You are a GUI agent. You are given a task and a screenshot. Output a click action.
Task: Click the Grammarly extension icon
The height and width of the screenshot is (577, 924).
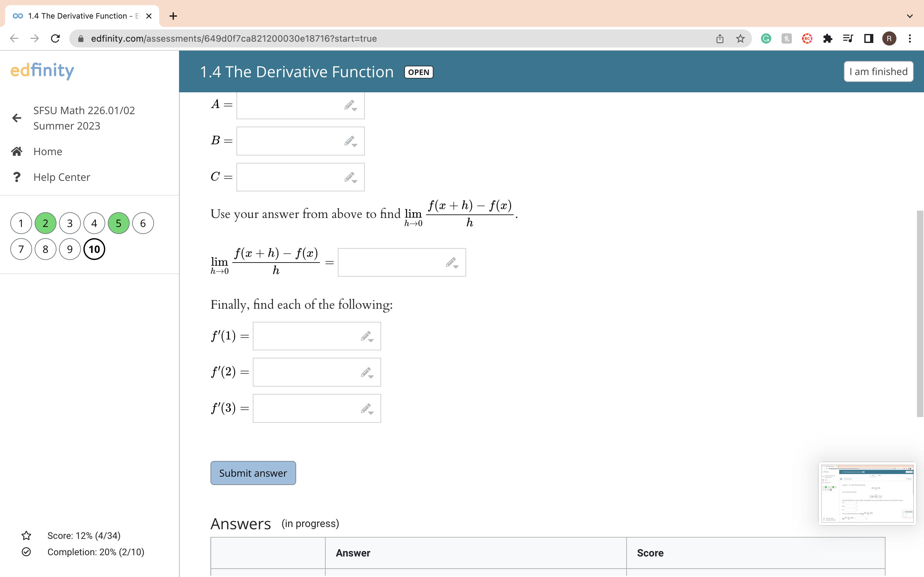pos(766,38)
